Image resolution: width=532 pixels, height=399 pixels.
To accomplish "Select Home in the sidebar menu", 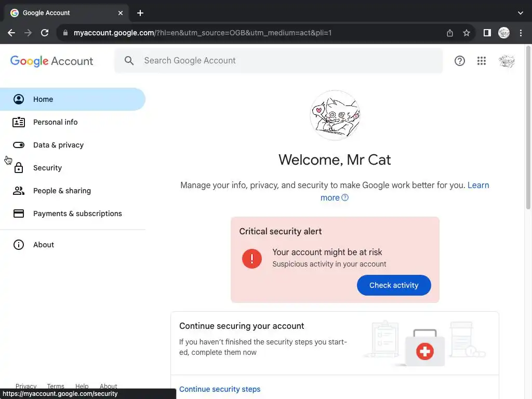I will (73, 99).
